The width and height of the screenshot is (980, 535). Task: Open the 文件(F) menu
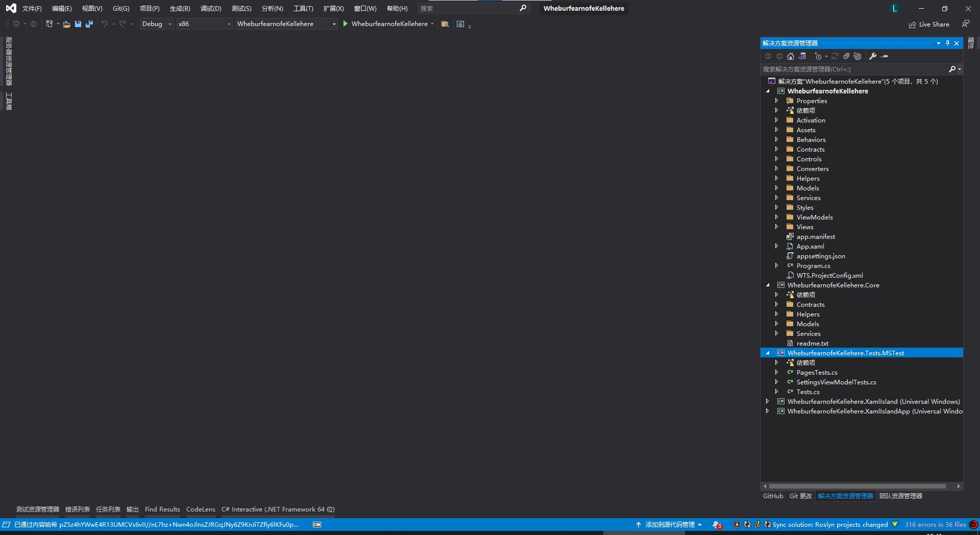[32, 9]
